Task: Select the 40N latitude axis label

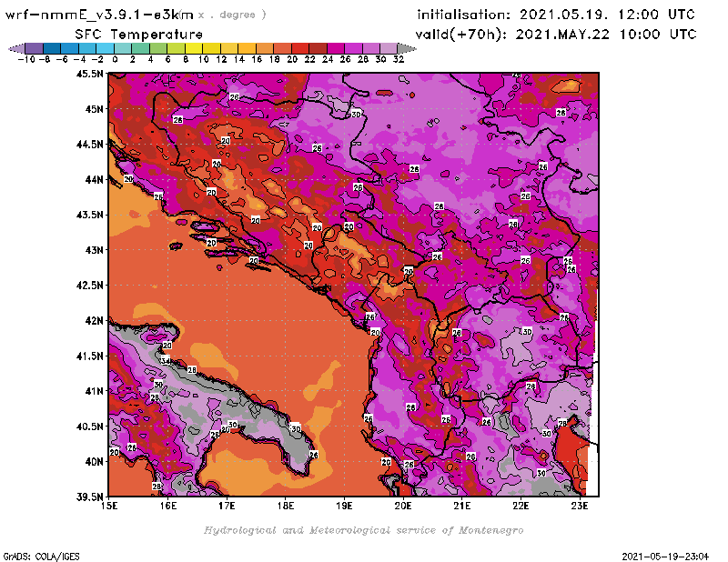Action: click(94, 462)
